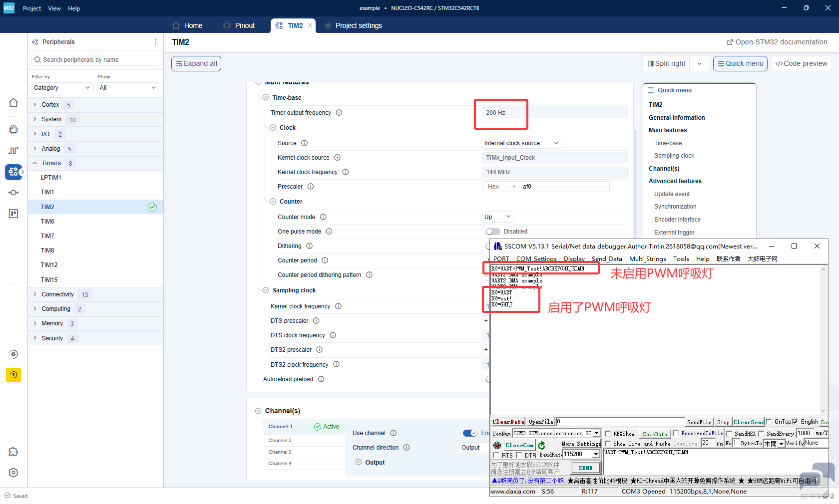
Task: Open the clock waveform icon in sidebar
Action: (13, 151)
